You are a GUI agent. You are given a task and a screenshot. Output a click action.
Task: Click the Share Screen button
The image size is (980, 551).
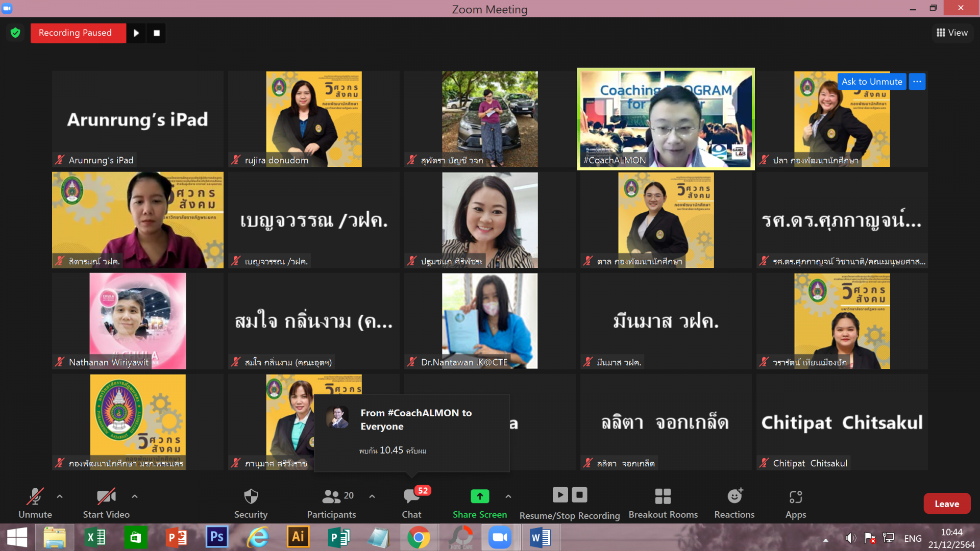point(479,503)
